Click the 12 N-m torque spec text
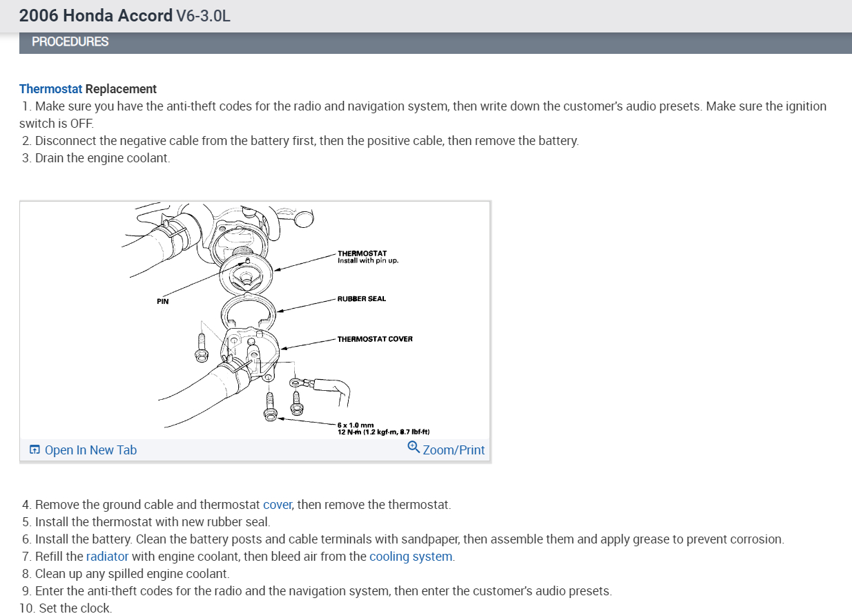The image size is (852, 616). pos(384,432)
